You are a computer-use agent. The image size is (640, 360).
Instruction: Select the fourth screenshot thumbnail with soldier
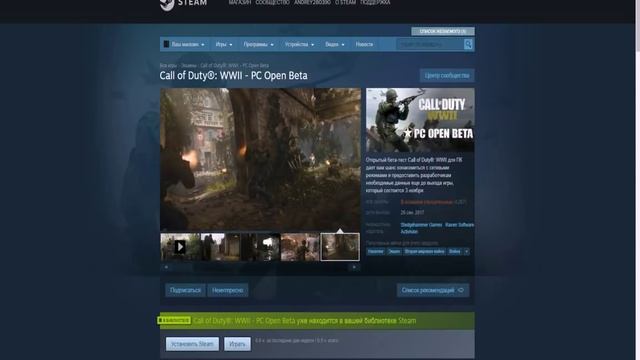tap(300, 247)
